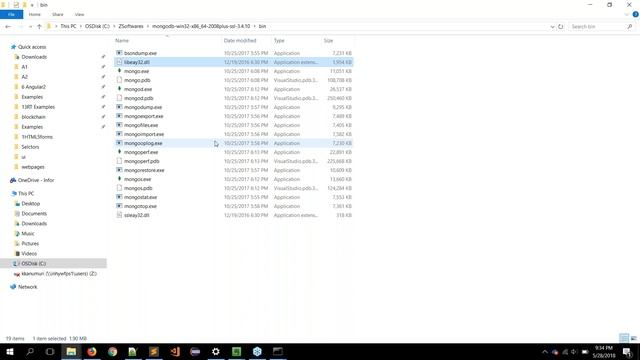Open Sublime Text from the taskbar
The height and width of the screenshot is (360, 640).
154,351
